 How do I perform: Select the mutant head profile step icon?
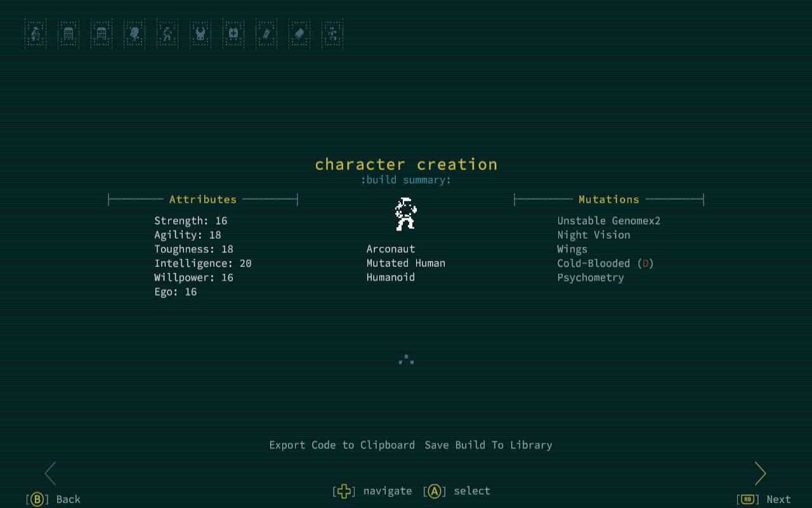[x=134, y=34]
